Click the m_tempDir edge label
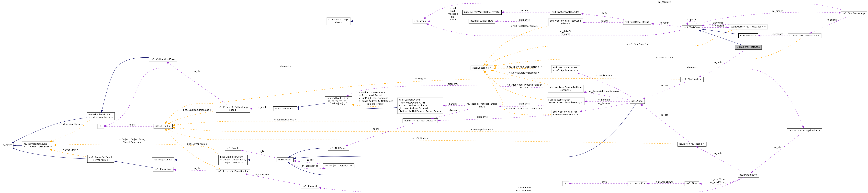 [x=665, y=2]
